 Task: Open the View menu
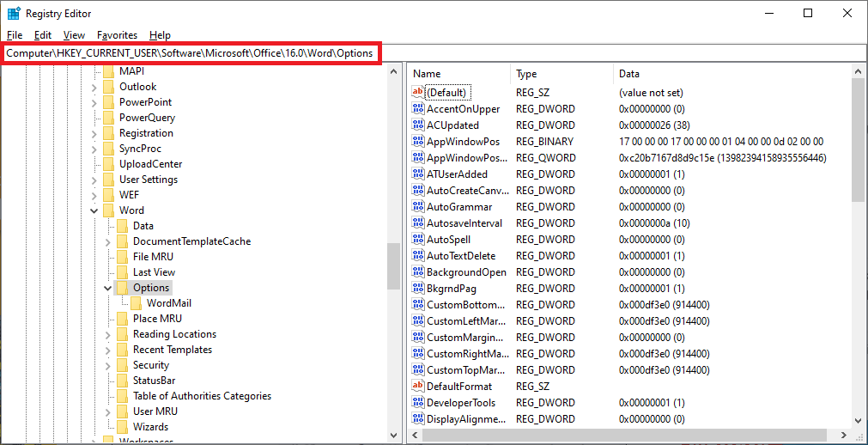tap(74, 35)
